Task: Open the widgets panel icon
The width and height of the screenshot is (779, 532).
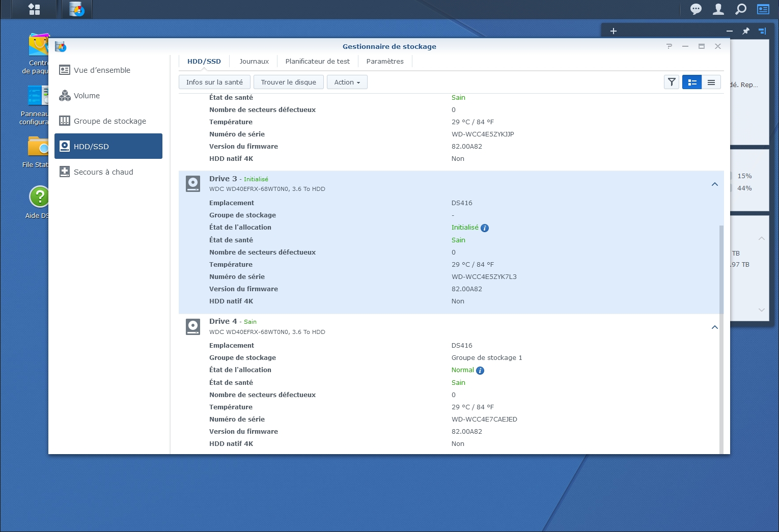Action: pyautogui.click(x=763, y=9)
